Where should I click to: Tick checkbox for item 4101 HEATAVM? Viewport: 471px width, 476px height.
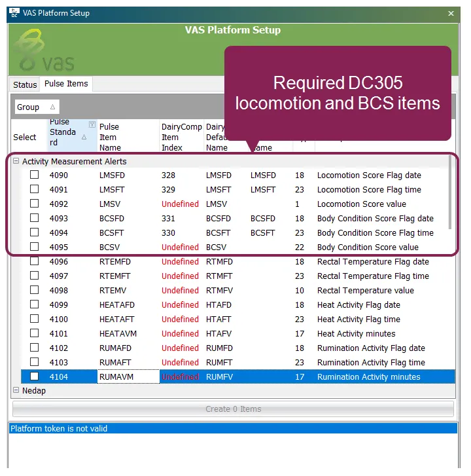[34, 333]
